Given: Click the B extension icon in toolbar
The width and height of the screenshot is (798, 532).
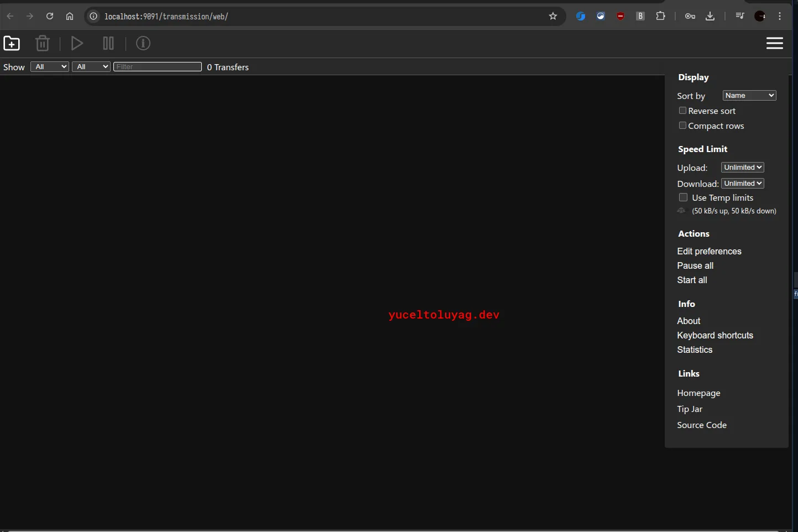Looking at the screenshot, I should pyautogui.click(x=640, y=16).
